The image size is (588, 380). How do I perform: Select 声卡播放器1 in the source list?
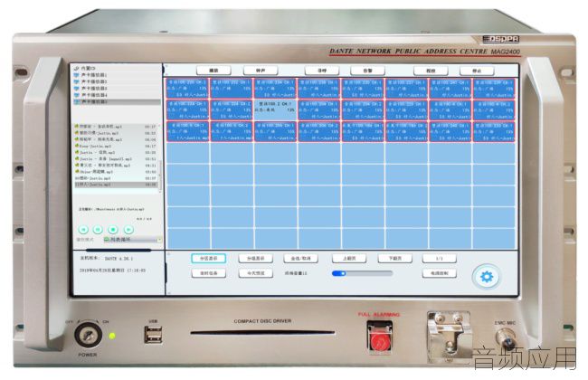117,75
